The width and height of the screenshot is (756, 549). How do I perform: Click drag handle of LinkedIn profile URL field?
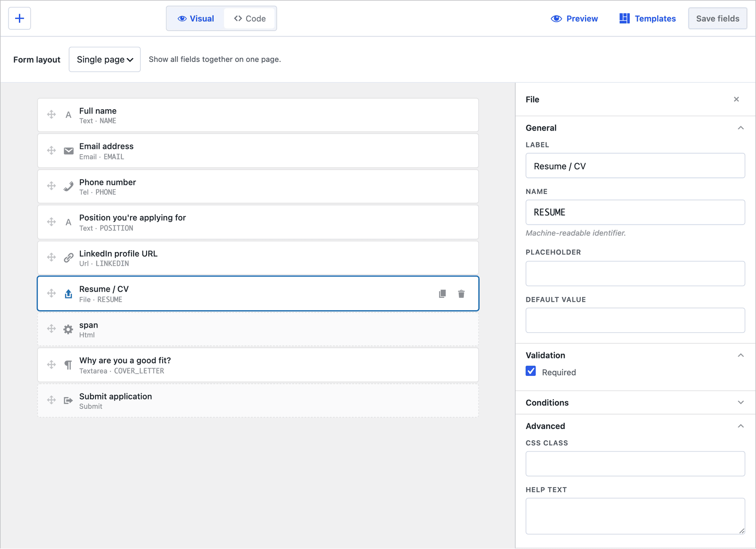pos(52,257)
